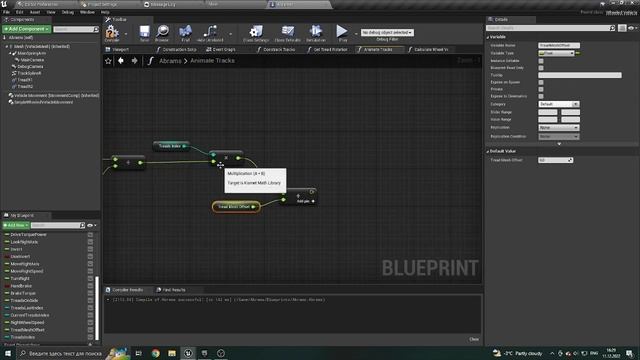Click the Unreal Engine logo icon
The height and width of the screenshot is (360, 640).
click(4, 4)
